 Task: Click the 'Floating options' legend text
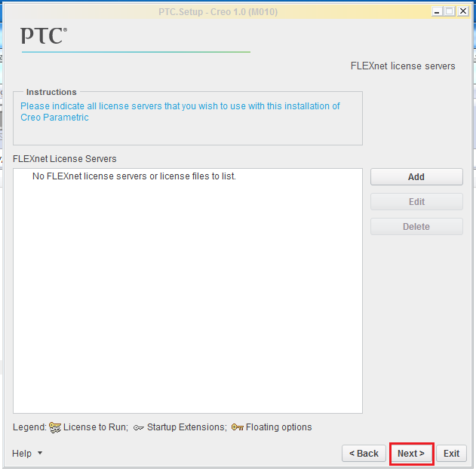coord(278,427)
